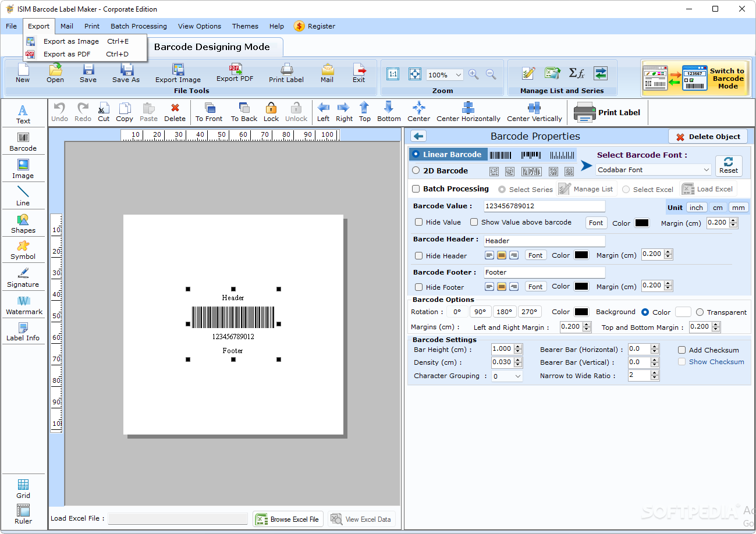Select the Shapes tool
Screen dimensions: 756x534
coord(23,223)
